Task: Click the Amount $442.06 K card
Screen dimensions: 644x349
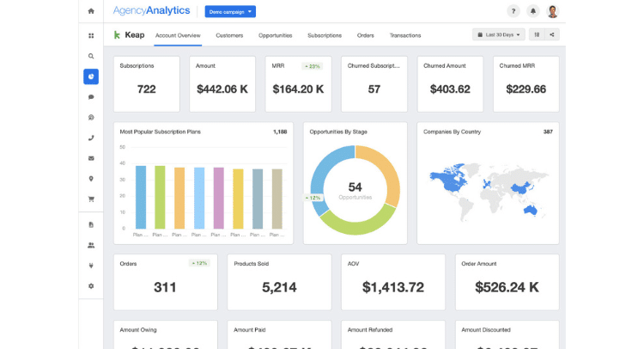Action: (x=222, y=84)
